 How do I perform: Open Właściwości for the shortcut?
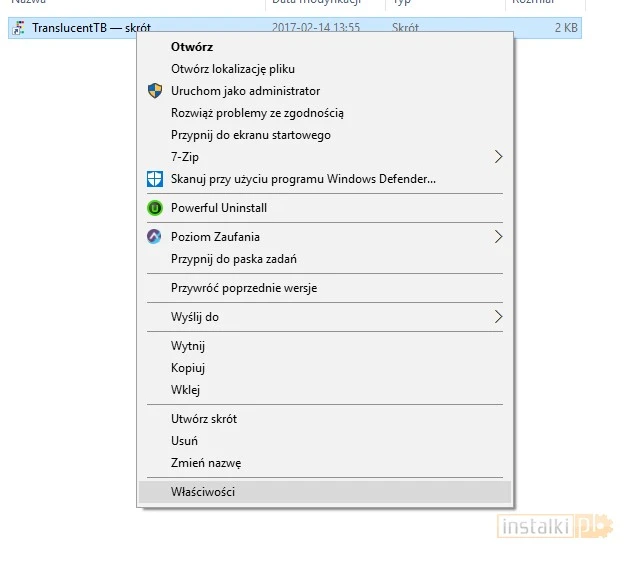pyautogui.click(x=203, y=492)
